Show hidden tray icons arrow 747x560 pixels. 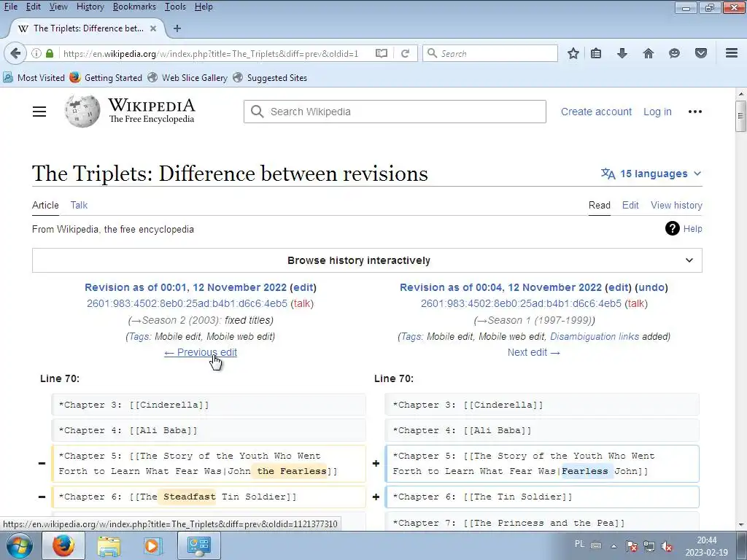click(x=614, y=546)
